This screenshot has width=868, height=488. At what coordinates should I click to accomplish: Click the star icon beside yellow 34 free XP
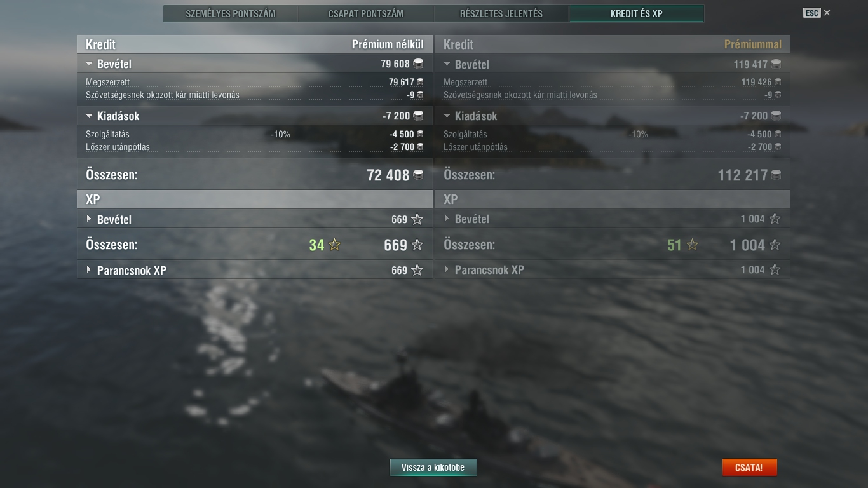[x=335, y=245]
